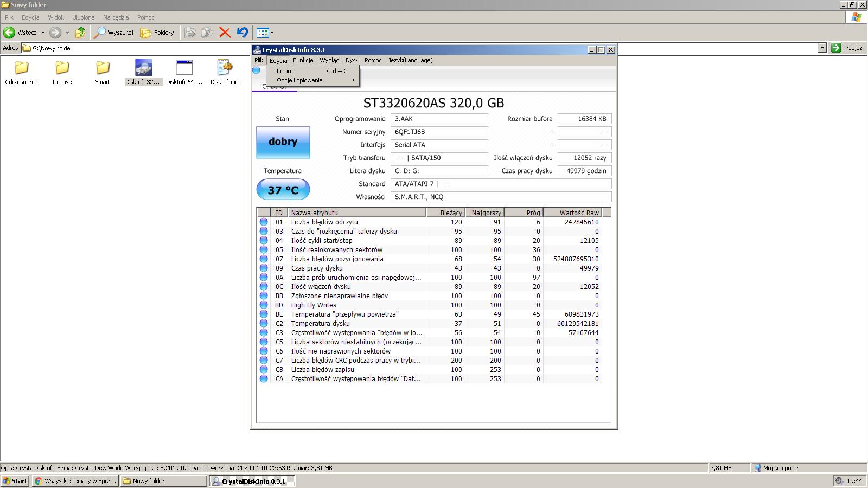Click status icon for High Fly Writes
This screenshot has width=868, height=488.
click(264, 305)
